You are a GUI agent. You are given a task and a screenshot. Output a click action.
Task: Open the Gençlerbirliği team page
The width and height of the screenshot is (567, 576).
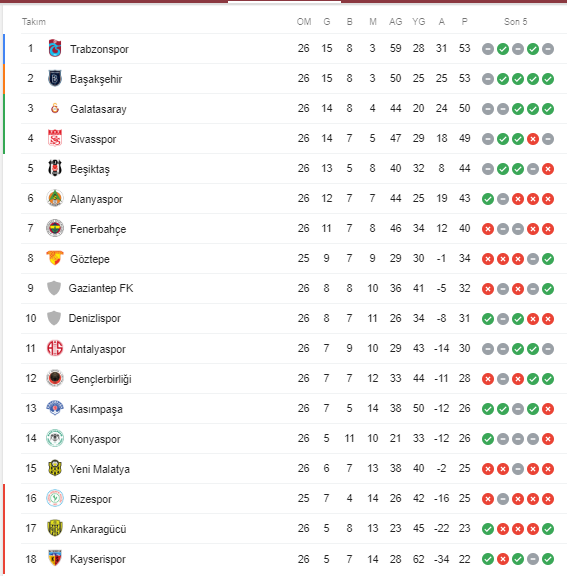pos(101,379)
